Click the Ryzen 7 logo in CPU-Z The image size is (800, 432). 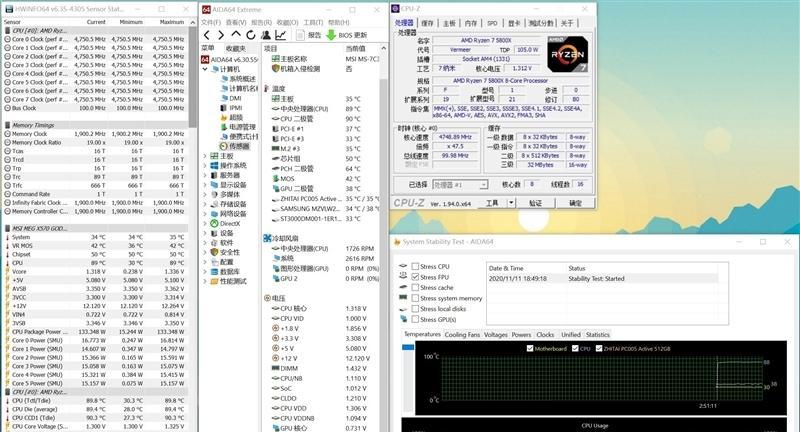[567, 54]
